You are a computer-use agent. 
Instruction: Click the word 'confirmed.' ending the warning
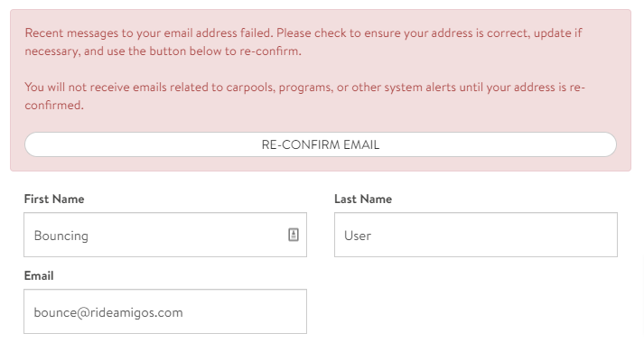[x=54, y=105]
